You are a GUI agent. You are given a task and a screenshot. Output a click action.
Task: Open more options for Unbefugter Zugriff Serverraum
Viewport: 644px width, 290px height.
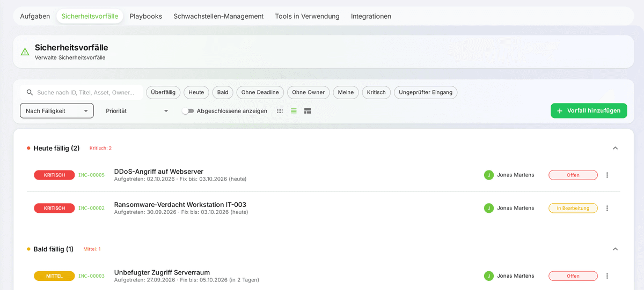pyautogui.click(x=608, y=276)
